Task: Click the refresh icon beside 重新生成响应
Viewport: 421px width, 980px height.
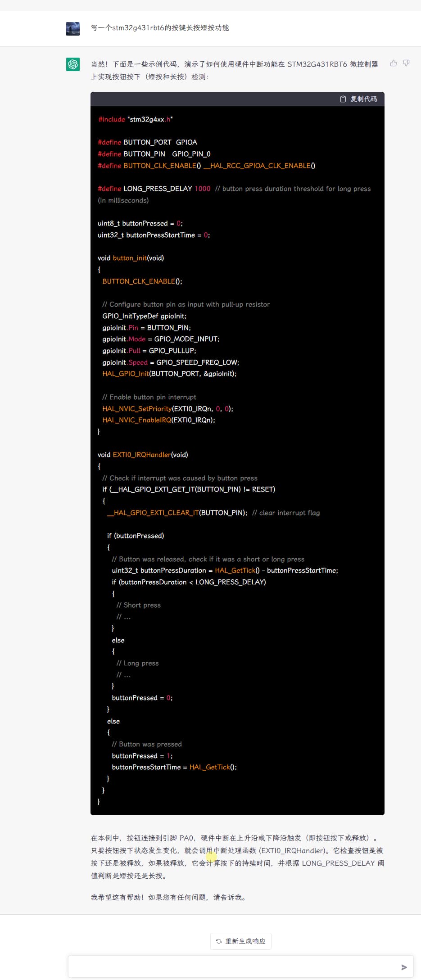Action: pyautogui.click(x=219, y=941)
